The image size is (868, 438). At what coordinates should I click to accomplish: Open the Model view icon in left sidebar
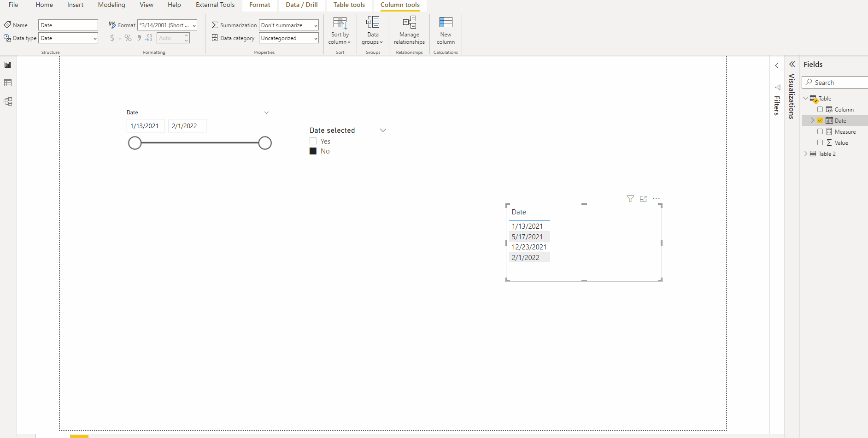click(8, 101)
